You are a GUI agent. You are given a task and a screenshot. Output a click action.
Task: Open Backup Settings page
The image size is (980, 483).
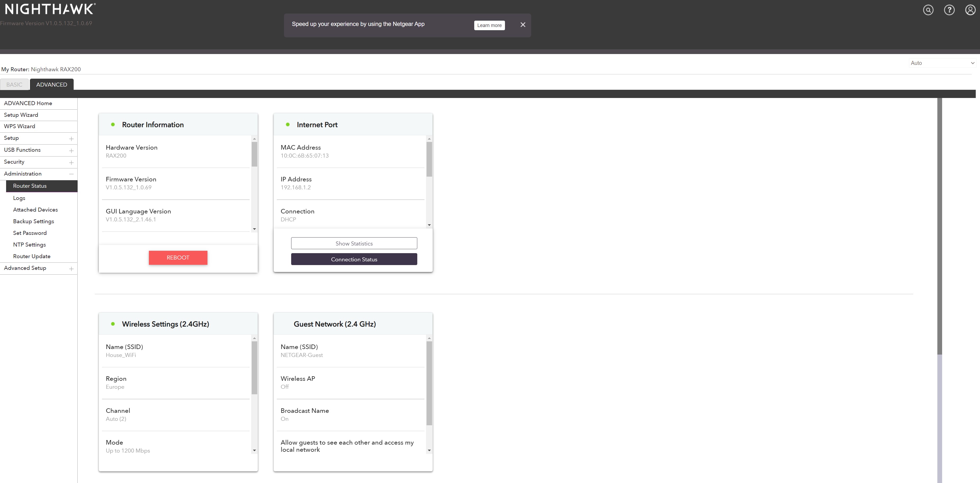(x=33, y=221)
